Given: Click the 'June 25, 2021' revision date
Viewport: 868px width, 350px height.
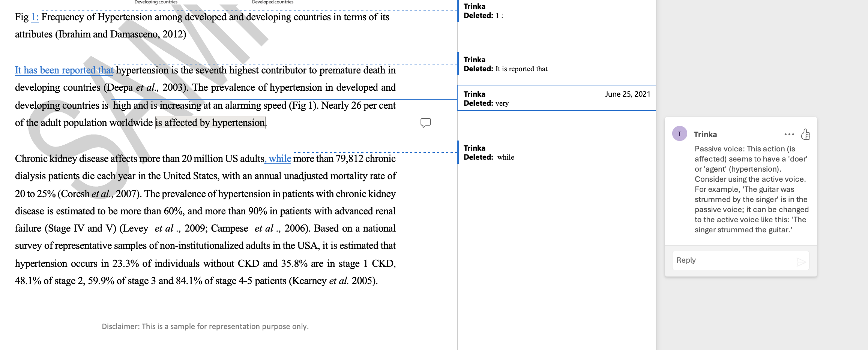Looking at the screenshot, I should coord(627,94).
